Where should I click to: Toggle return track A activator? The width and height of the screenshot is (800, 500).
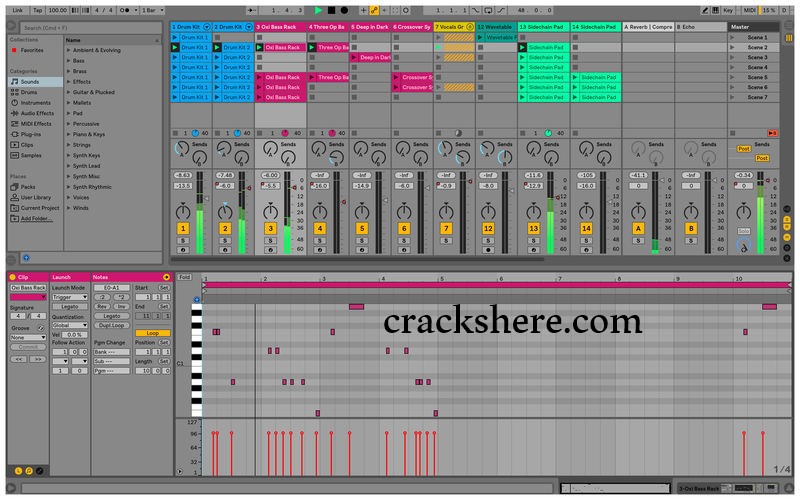point(638,229)
